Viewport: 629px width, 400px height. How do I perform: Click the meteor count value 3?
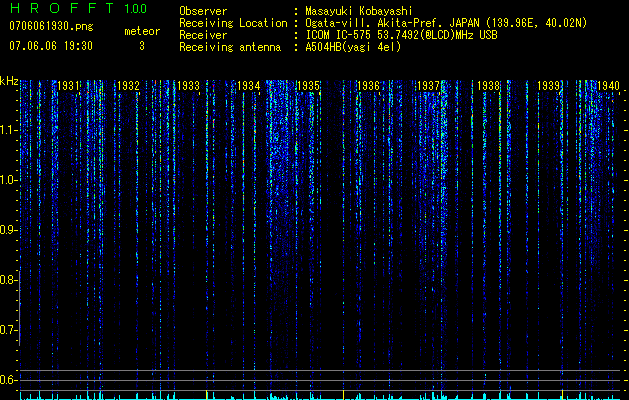pyautogui.click(x=142, y=46)
